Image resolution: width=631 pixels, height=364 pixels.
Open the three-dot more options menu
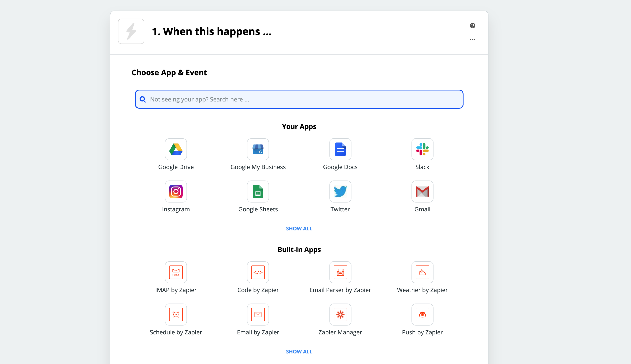(x=472, y=40)
